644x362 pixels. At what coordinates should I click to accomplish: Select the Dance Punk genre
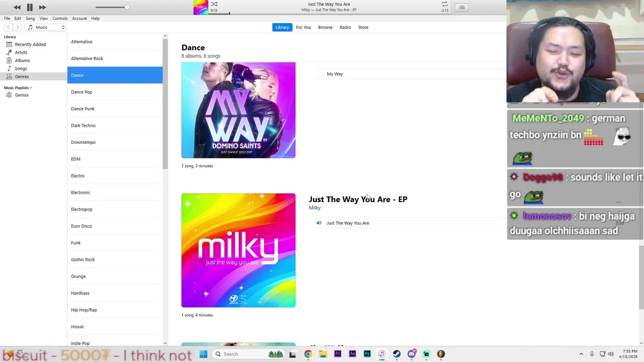(x=115, y=109)
